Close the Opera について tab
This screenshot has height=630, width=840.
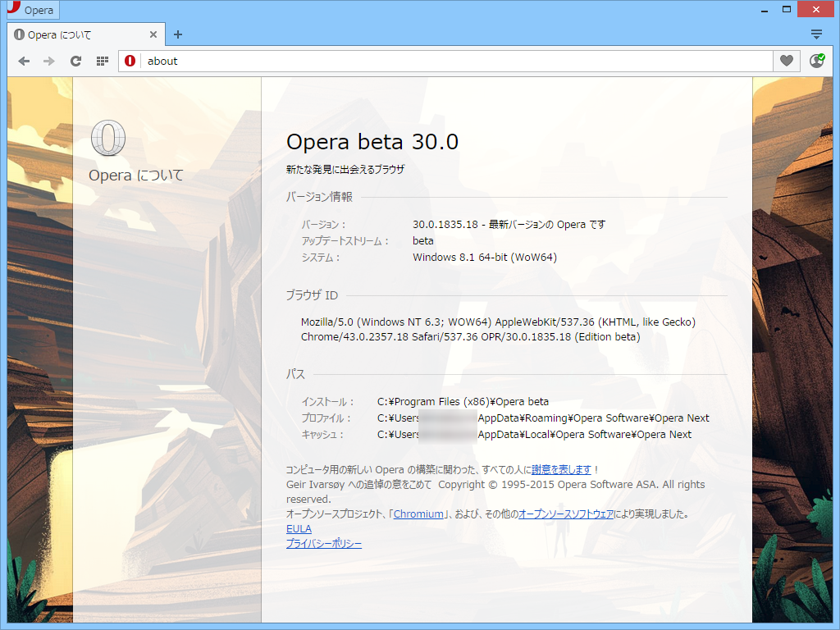point(153,34)
